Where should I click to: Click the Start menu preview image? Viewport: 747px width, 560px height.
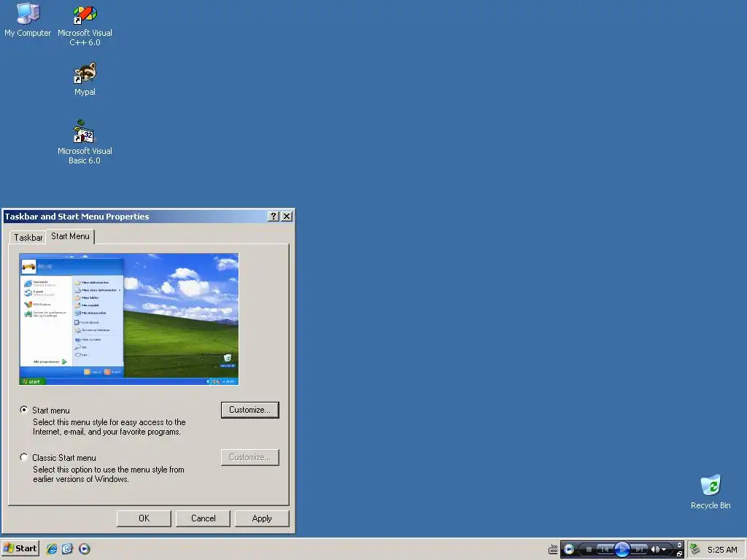128,319
